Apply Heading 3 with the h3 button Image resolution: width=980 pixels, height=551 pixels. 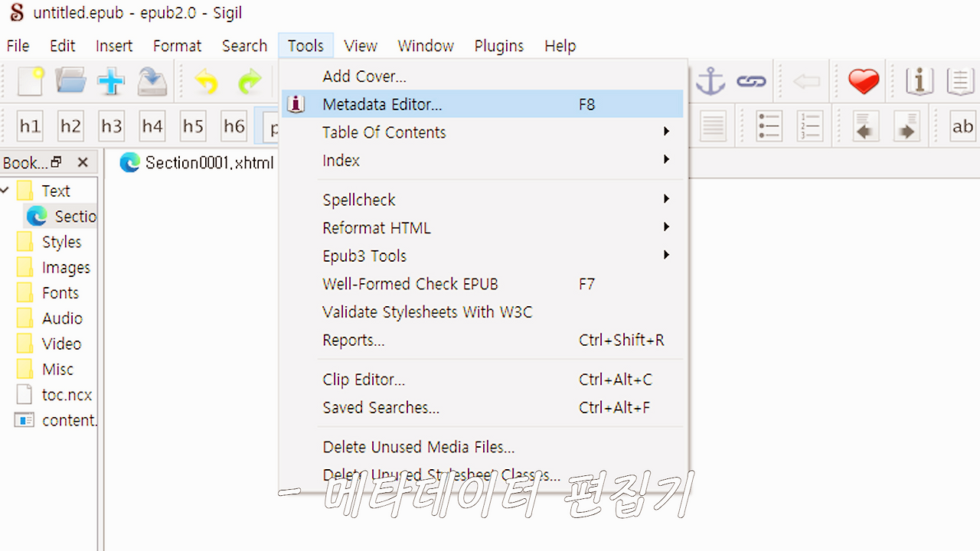click(x=112, y=126)
